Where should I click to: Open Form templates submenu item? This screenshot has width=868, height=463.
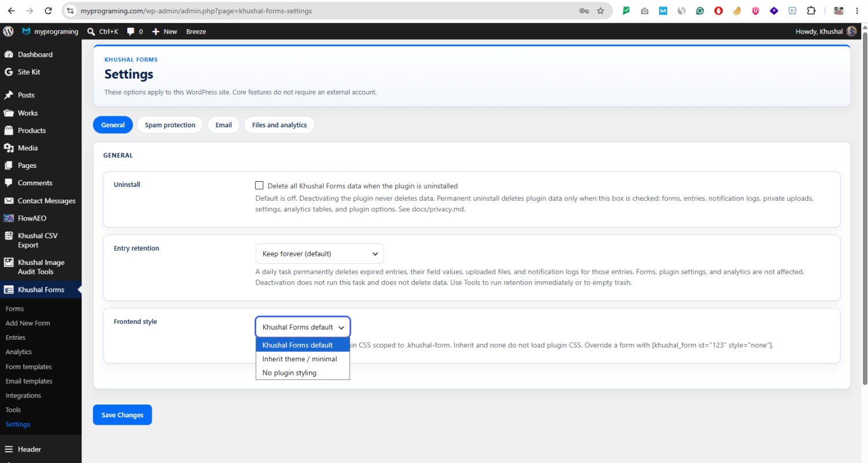click(28, 367)
